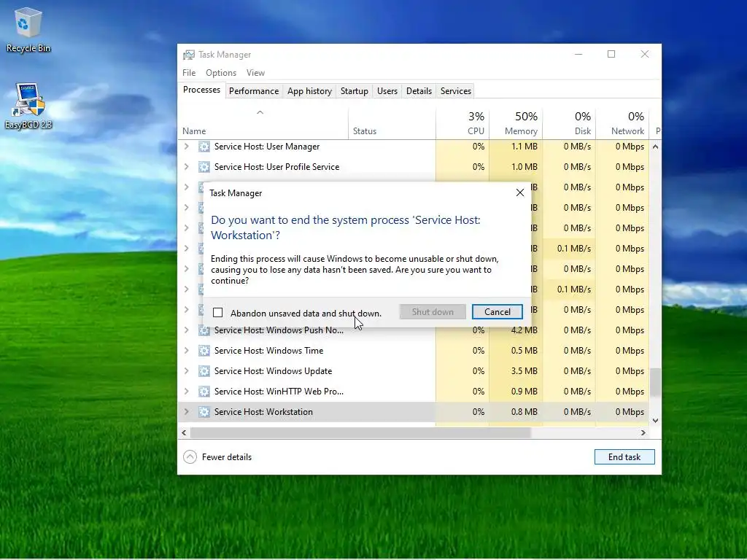The width and height of the screenshot is (747, 560).
Task: Click gear icon of Service Host: Workstation
Action: coord(204,413)
